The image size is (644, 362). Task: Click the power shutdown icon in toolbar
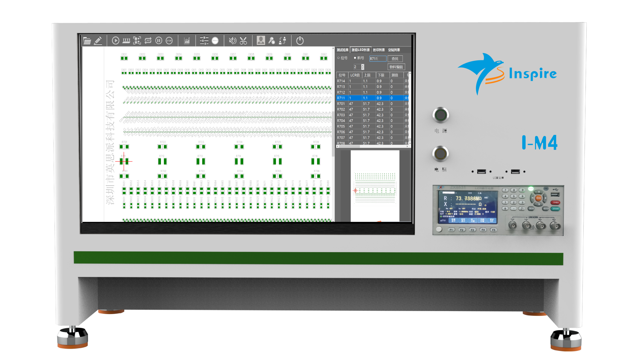coord(300,41)
